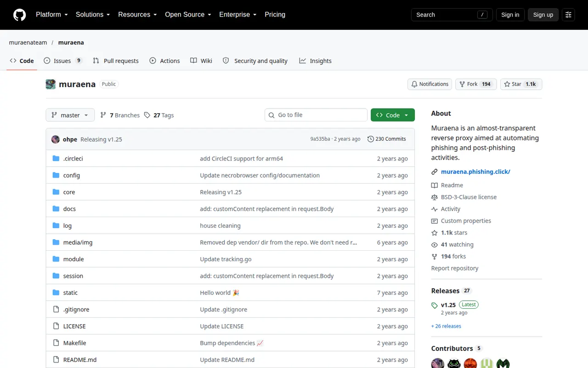
Task: Expand the Solutions menu
Action: pyautogui.click(x=93, y=15)
